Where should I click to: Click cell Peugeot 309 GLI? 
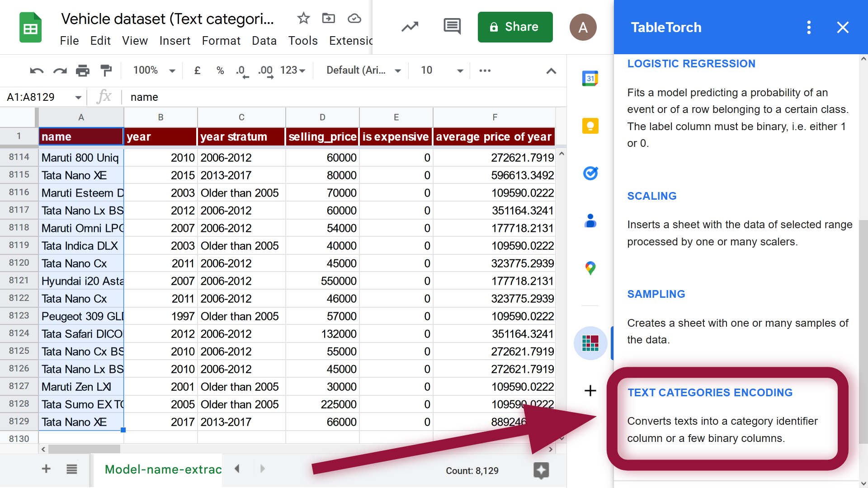click(x=81, y=316)
